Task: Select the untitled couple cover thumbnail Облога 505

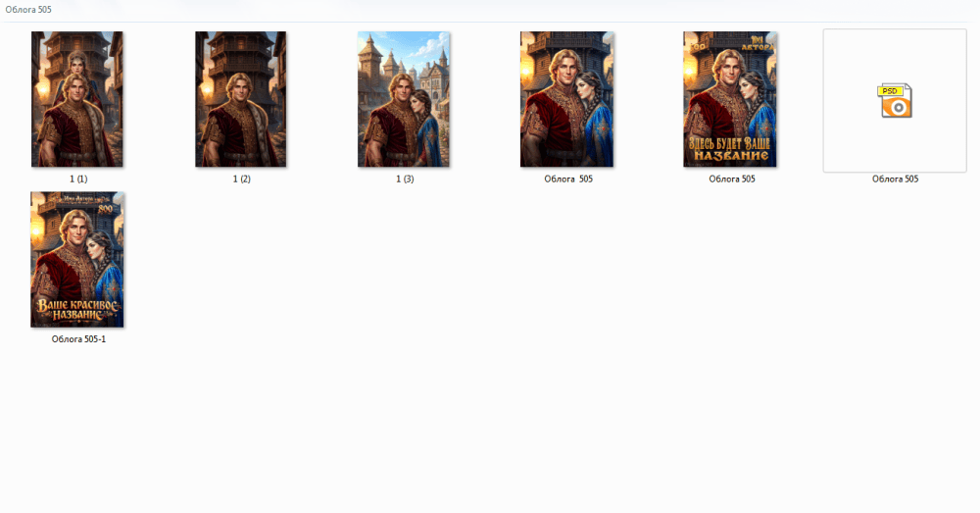Action: tap(566, 99)
